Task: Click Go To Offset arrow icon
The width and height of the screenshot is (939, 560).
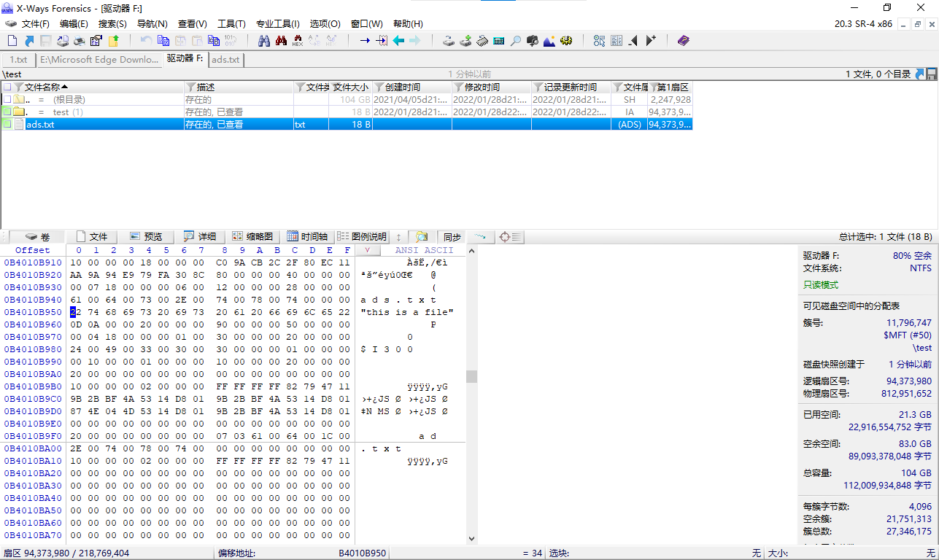Action: pyautogui.click(x=365, y=41)
